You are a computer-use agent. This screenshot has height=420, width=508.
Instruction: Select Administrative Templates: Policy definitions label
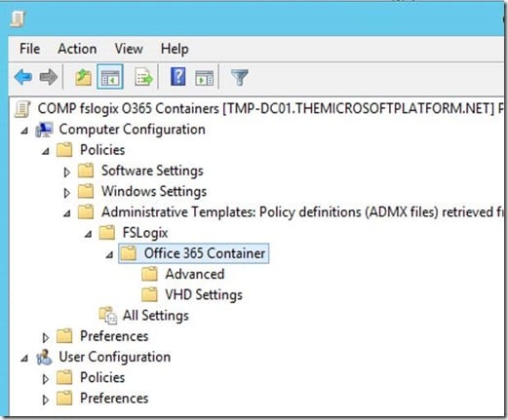[x=302, y=212]
